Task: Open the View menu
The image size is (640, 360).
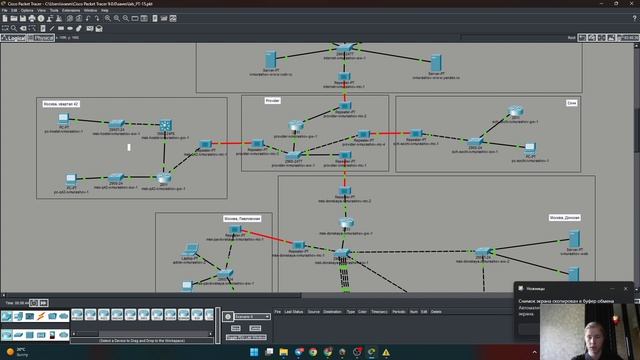Action: click(x=42, y=10)
